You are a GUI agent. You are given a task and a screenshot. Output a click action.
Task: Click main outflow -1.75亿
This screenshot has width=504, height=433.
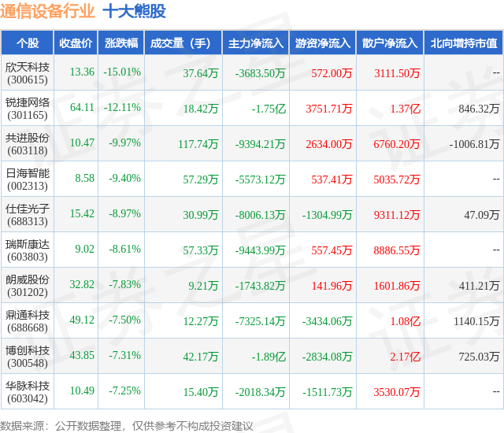click(x=269, y=109)
